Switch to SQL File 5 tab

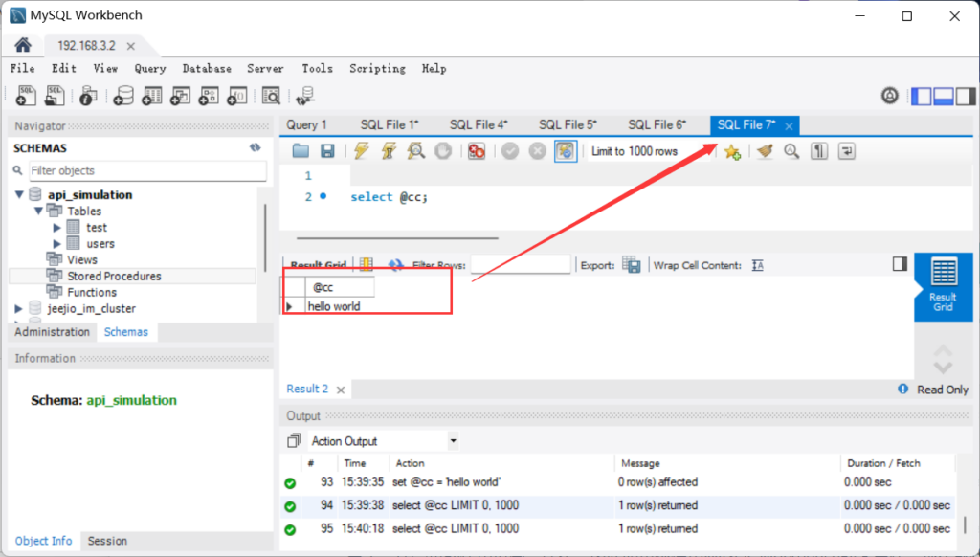pos(568,124)
